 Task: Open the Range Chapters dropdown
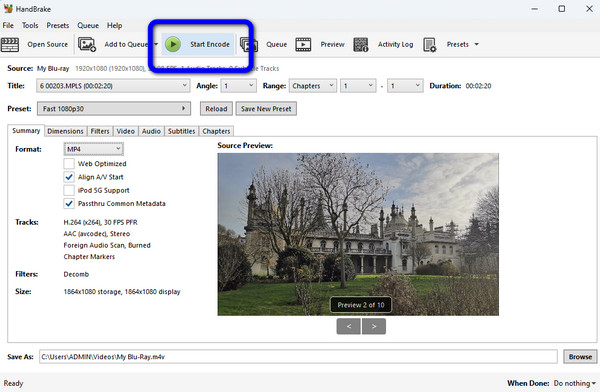click(313, 86)
